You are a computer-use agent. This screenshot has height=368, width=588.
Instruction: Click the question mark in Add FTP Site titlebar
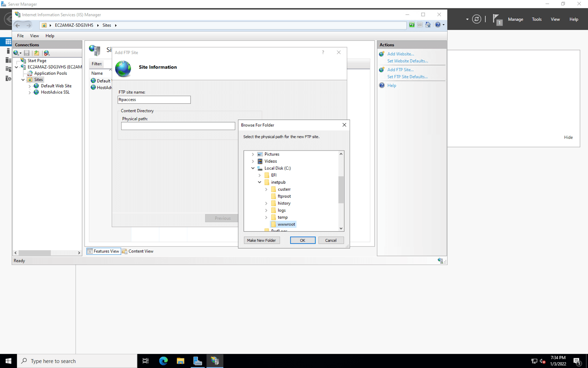[x=323, y=52]
